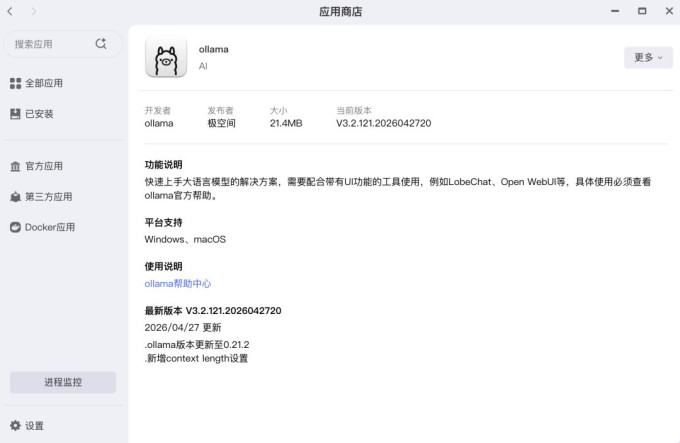Click the 极空间 publisher value

click(x=221, y=124)
